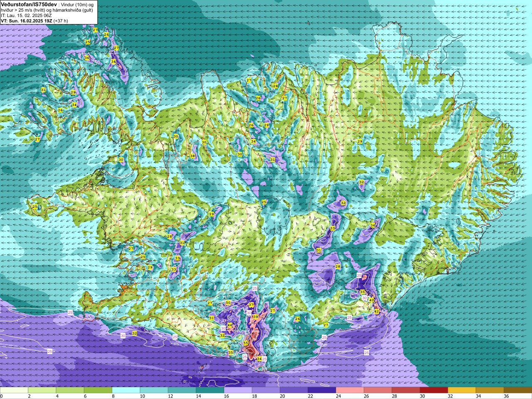Click the yellow gust label 37

pyautogui.click(x=251, y=305)
